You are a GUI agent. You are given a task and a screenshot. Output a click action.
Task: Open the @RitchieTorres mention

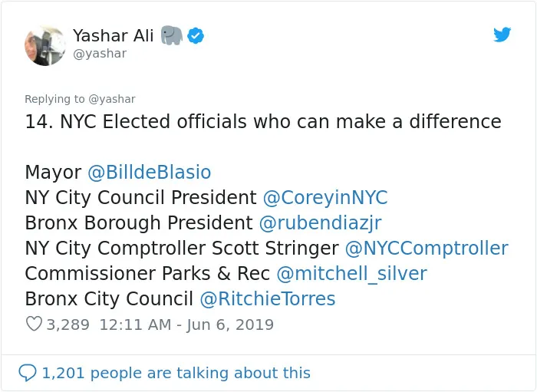point(268,299)
